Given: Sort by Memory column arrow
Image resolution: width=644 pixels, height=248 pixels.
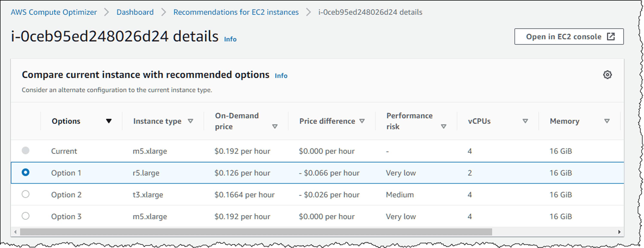Looking at the screenshot, I should click(607, 121).
